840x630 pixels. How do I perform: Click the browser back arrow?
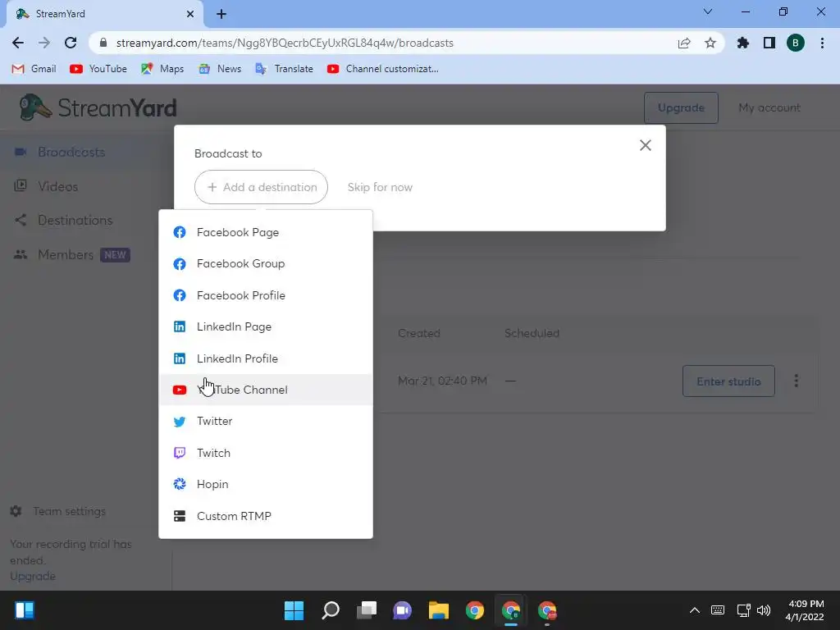pyautogui.click(x=18, y=43)
